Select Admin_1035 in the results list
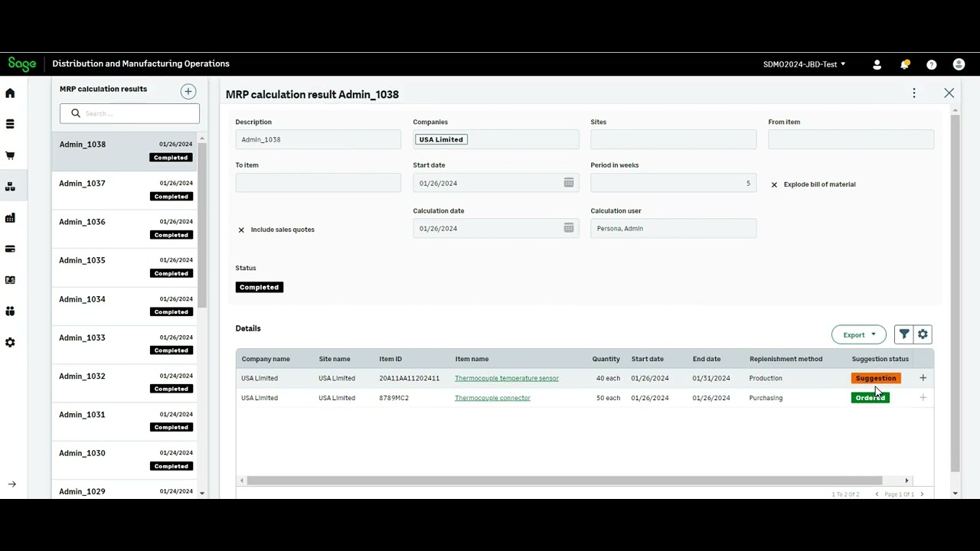This screenshot has height=551, width=980. 125,266
